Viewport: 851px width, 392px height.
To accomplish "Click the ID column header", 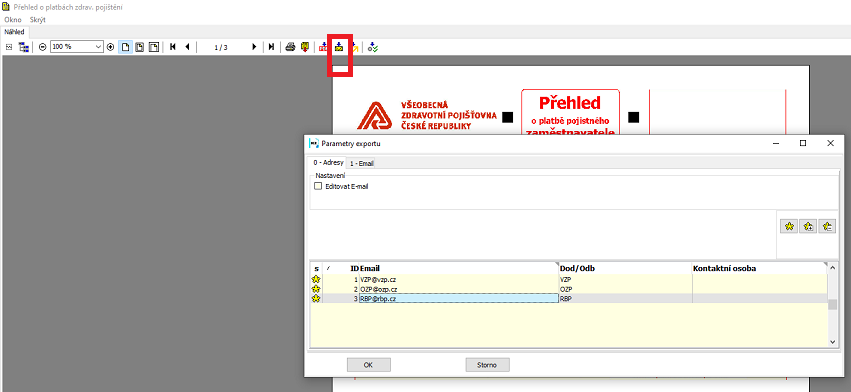I will tap(341, 268).
